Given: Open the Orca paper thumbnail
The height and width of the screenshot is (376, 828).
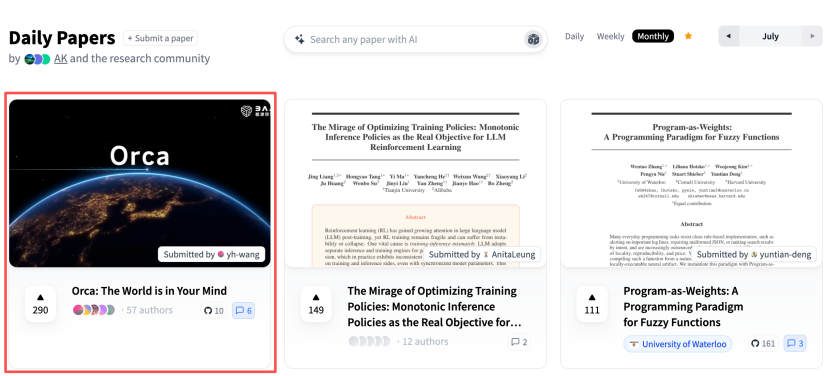Looking at the screenshot, I should tap(140, 183).
